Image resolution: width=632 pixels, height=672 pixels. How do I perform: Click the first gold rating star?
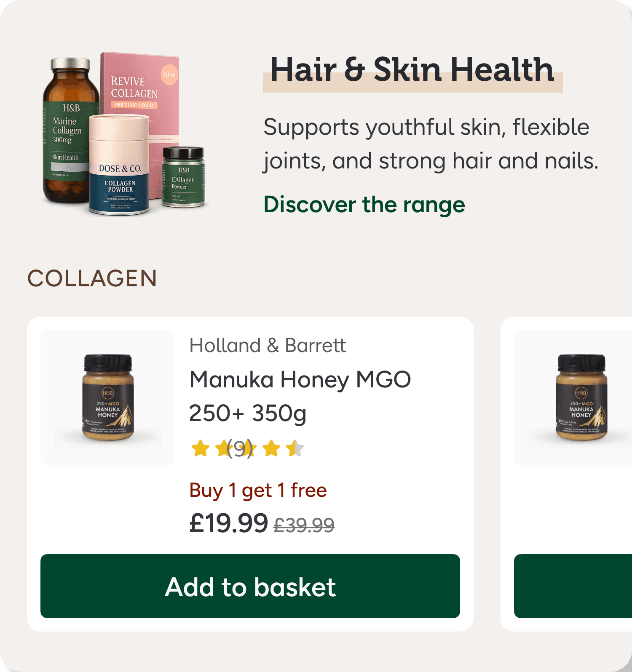coord(201,448)
